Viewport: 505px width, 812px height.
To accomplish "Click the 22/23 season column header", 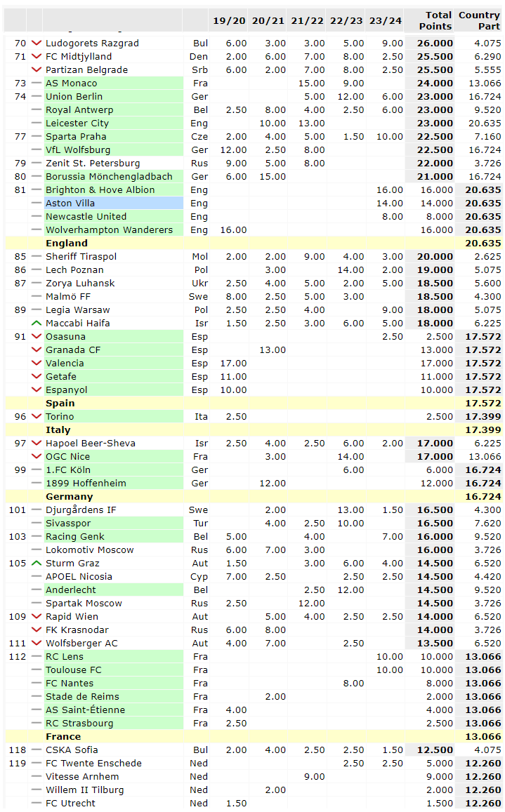I will (x=346, y=21).
